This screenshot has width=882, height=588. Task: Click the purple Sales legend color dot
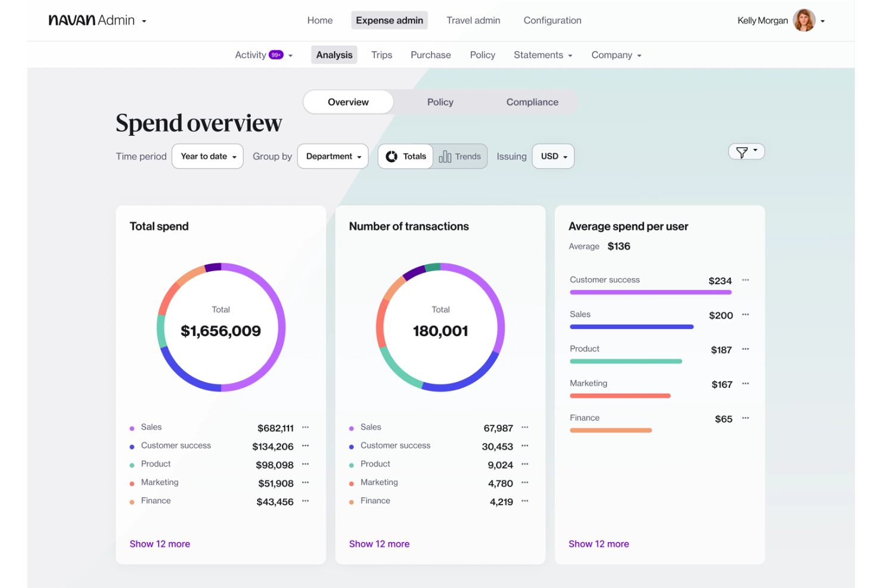pyautogui.click(x=132, y=427)
